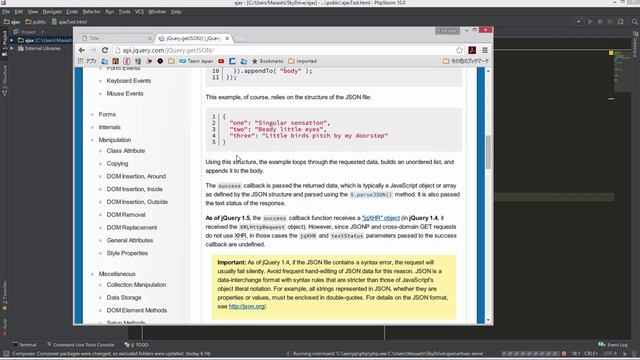Screen dimensions: 640x360
Task: Open the Manipulation category link
Action: [x=115, y=140]
